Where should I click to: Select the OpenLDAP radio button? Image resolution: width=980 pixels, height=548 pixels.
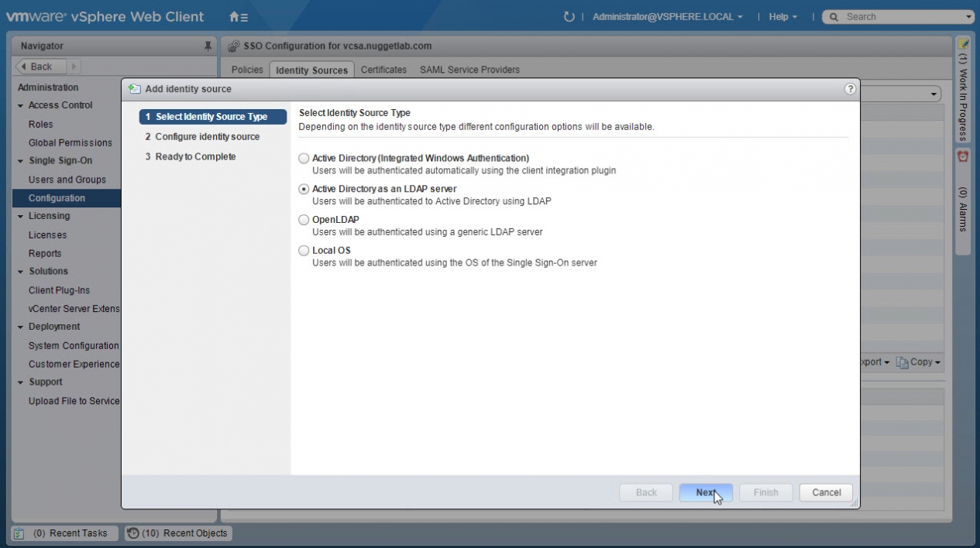coord(304,220)
